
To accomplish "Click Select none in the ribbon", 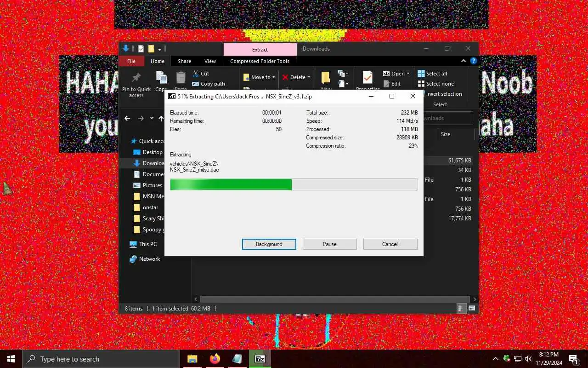I will (435, 84).
